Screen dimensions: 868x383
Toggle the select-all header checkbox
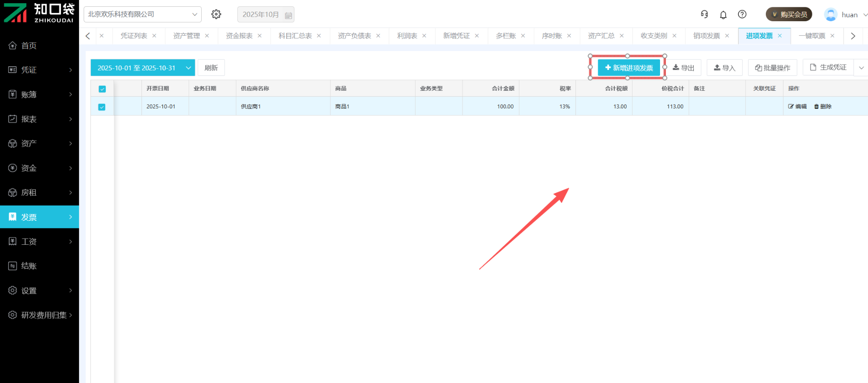point(102,89)
